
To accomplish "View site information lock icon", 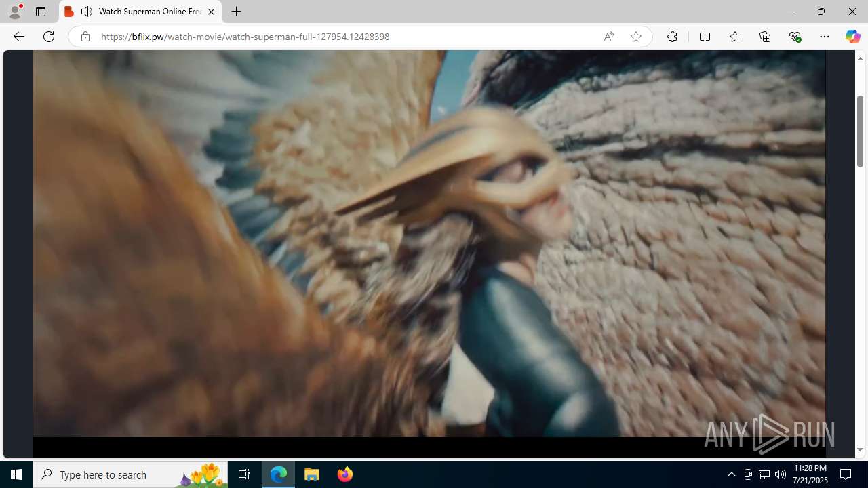I will tap(85, 37).
